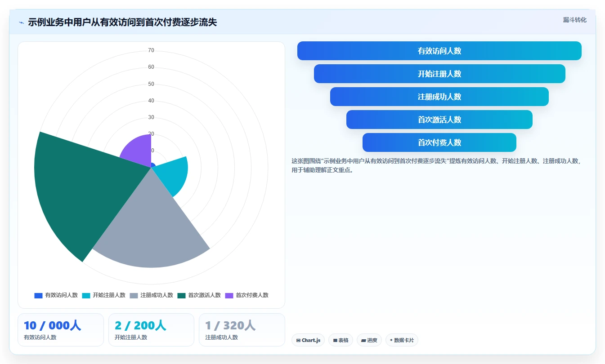Click the 2 / 200人 data card

151,330
